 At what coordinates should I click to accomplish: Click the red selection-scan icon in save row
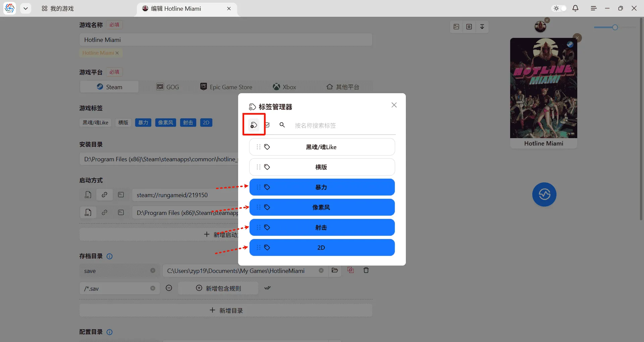coord(351,270)
